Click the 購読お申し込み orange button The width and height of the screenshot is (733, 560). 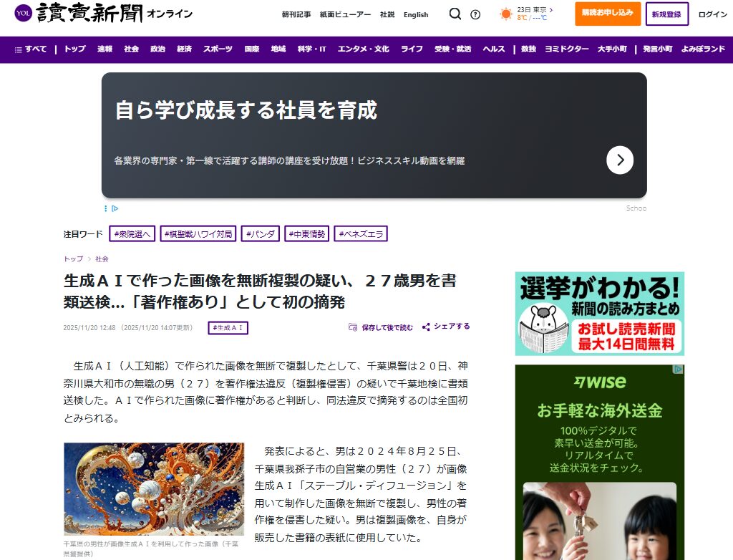click(x=608, y=14)
